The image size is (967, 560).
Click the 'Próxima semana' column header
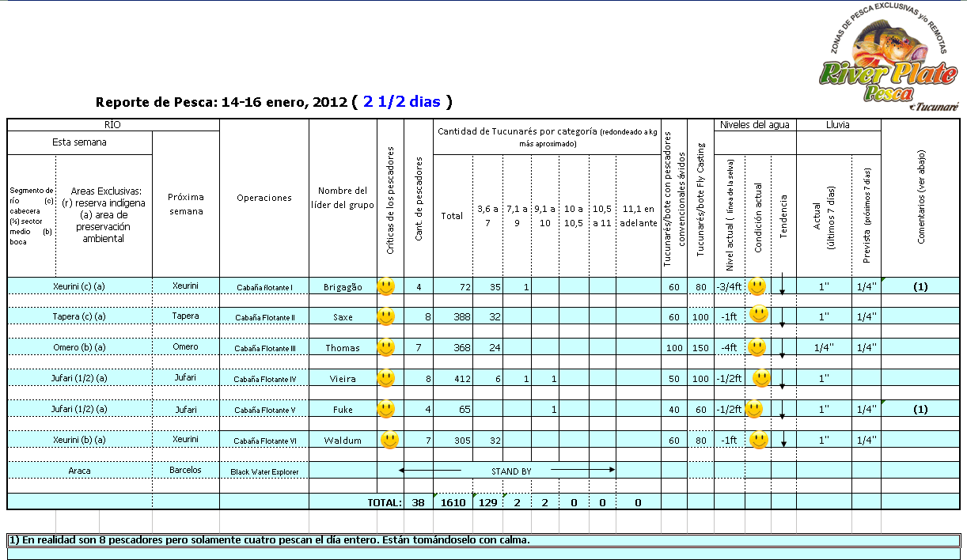click(185, 204)
